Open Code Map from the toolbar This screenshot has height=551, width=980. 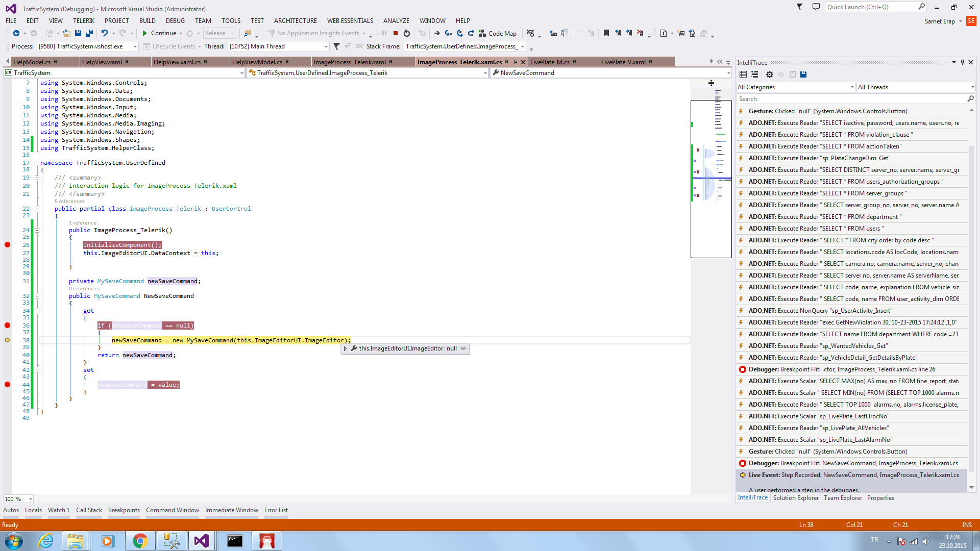pyautogui.click(x=498, y=33)
